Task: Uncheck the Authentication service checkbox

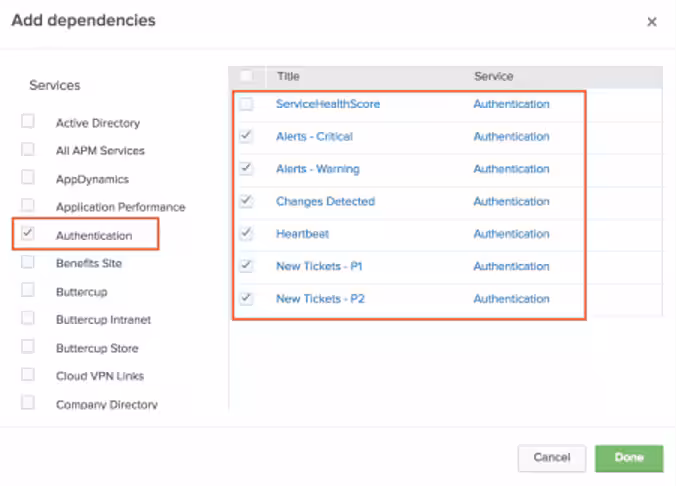Action: click(x=28, y=234)
